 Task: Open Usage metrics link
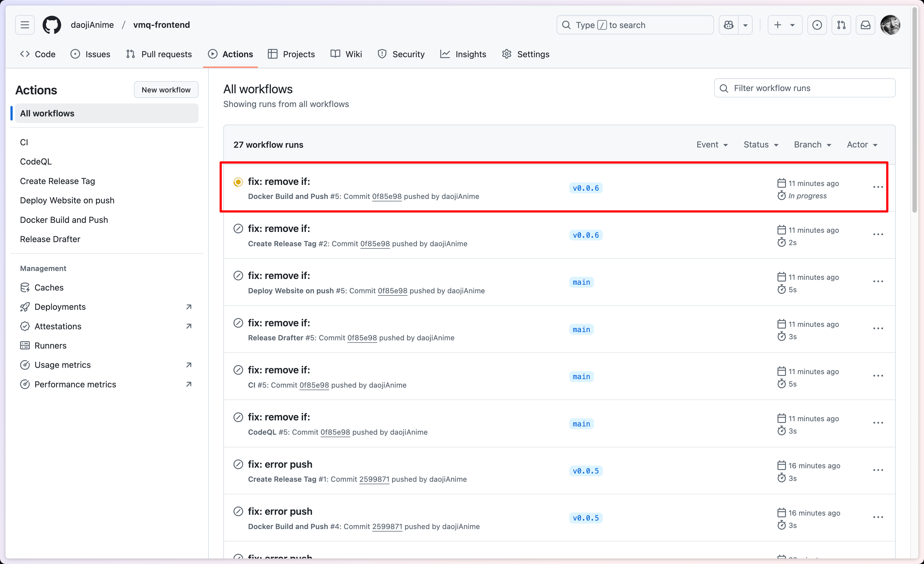106,365
